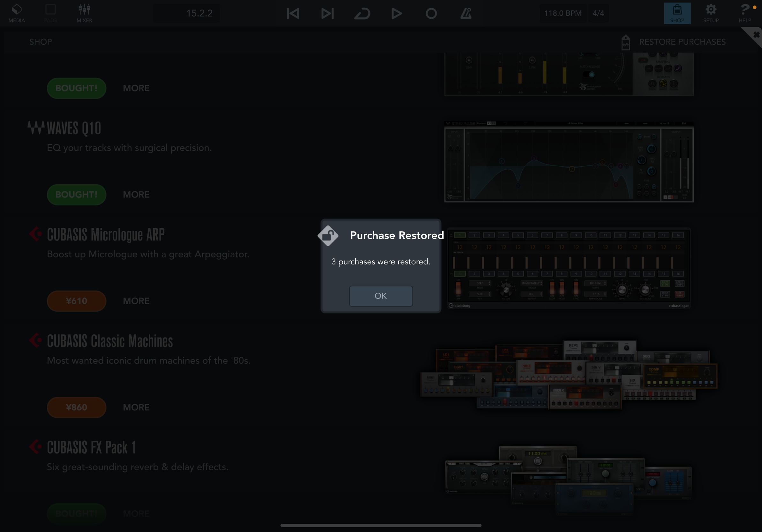Viewport: 762px width, 532px height.
Task: Click the Cubasis logo beside FX Pack 1
Action: 35,447
